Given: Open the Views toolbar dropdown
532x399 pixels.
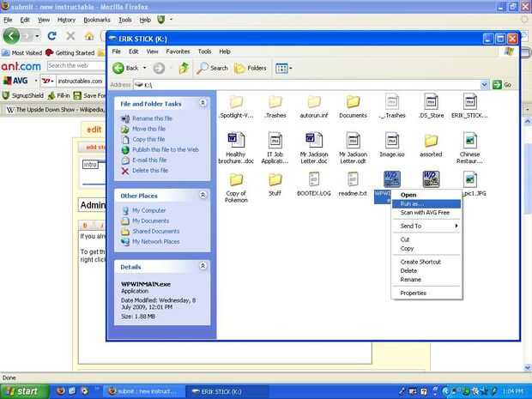Looking at the screenshot, I should [284, 68].
